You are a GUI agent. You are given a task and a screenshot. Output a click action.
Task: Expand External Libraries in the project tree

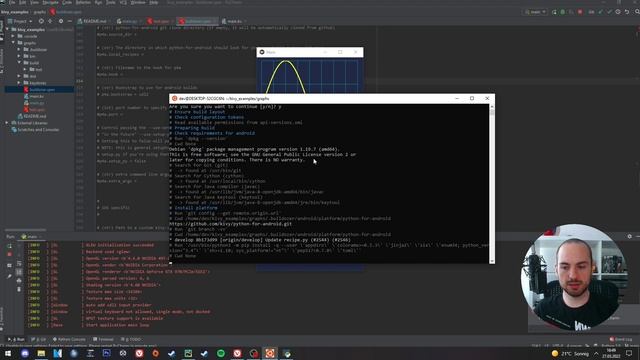click(7, 122)
